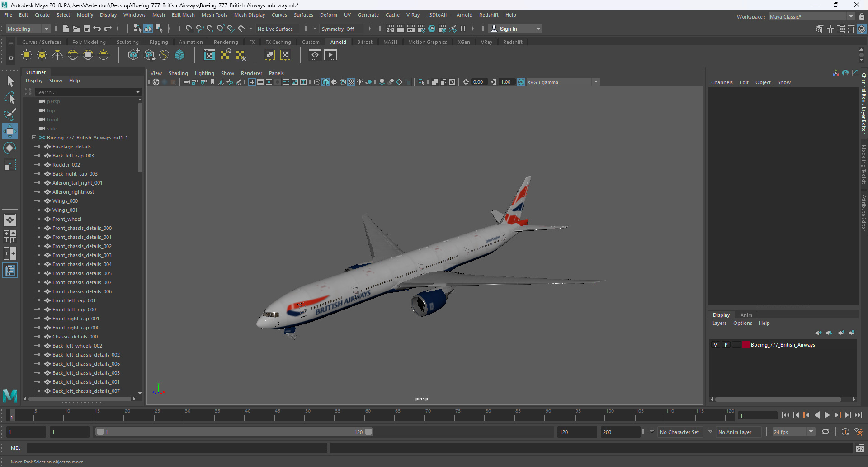Click the Layer Editor horizontal scrollbar
This screenshot has height=467, width=868.
coord(778,399)
